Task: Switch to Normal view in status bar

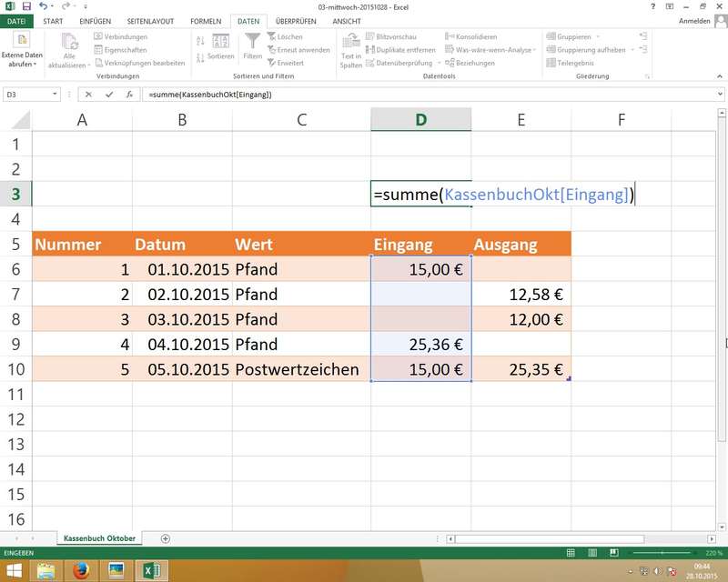Action: pos(571,553)
